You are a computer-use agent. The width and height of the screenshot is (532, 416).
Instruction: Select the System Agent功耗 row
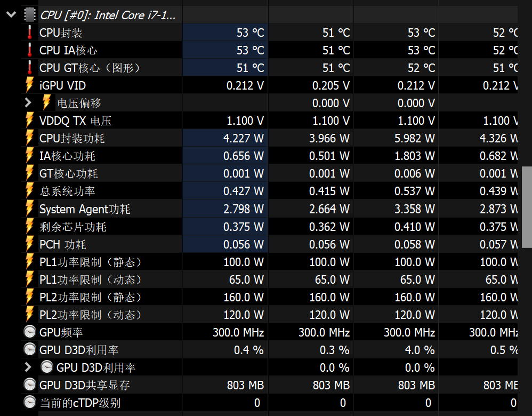tap(85, 209)
